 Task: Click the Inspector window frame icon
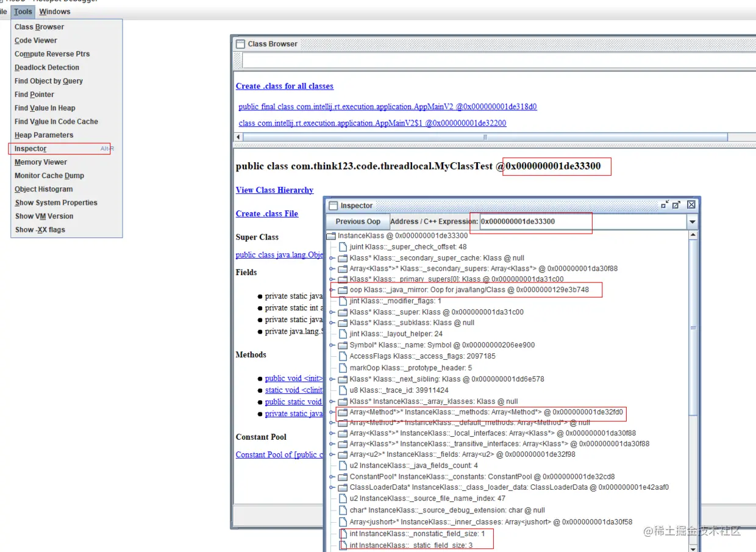333,206
